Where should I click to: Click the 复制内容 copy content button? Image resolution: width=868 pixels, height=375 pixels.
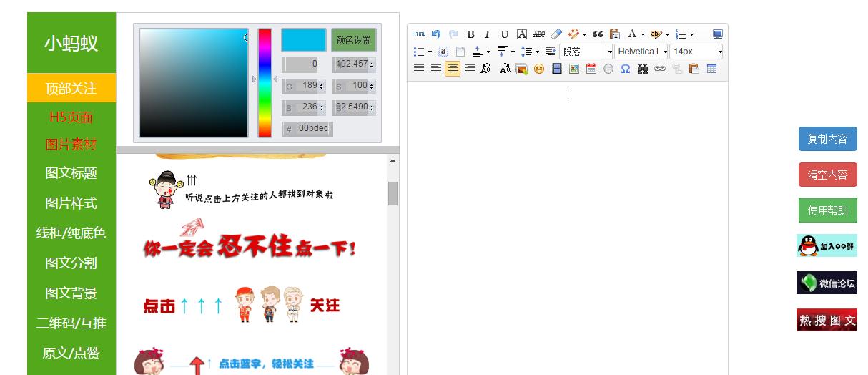coord(827,140)
